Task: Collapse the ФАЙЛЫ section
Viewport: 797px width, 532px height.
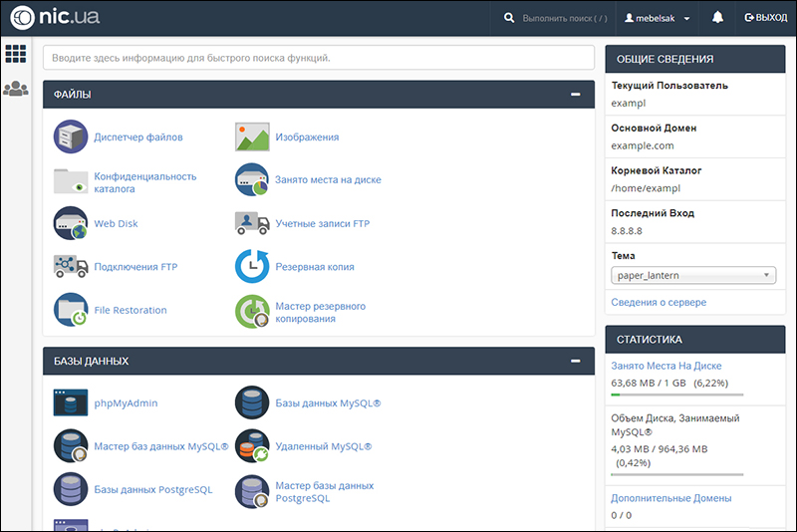Action: pos(575,95)
